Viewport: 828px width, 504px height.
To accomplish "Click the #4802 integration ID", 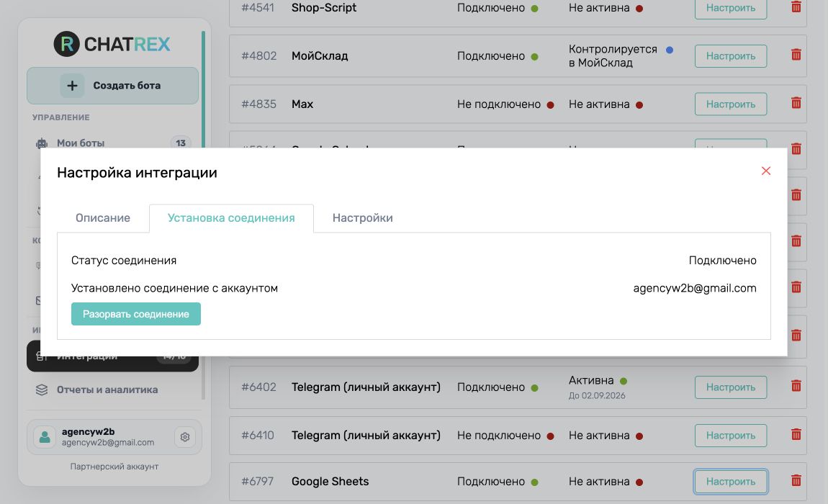I will pos(258,56).
